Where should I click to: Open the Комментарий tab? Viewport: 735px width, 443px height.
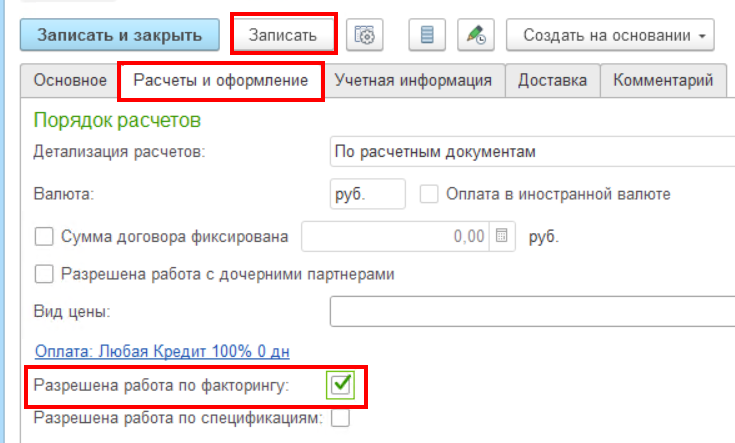coord(663,81)
